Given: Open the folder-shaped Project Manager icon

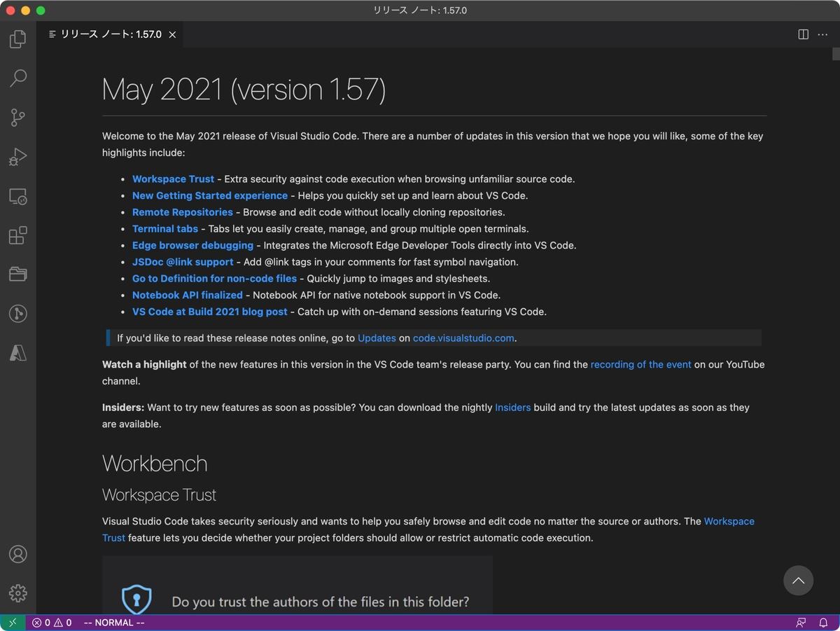Looking at the screenshot, I should (x=18, y=274).
